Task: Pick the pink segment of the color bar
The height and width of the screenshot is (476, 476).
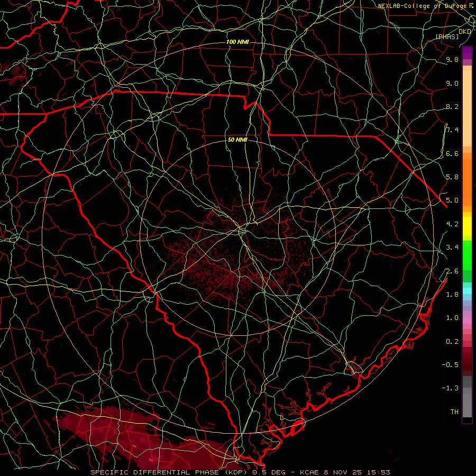Action: 467,321
